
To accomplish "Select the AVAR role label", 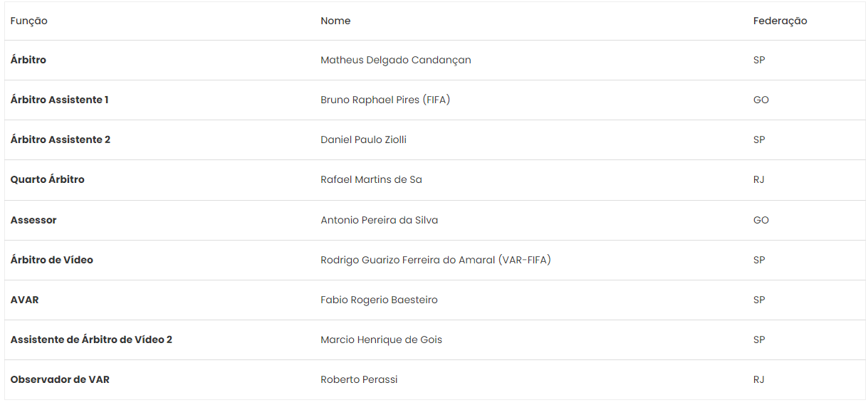I will pyautogui.click(x=25, y=300).
